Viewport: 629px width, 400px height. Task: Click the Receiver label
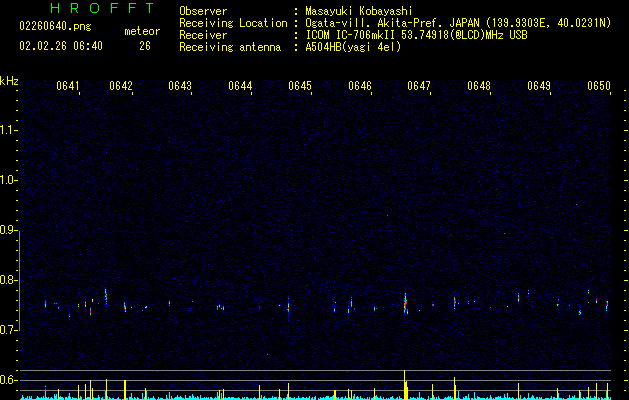tap(203, 35)
